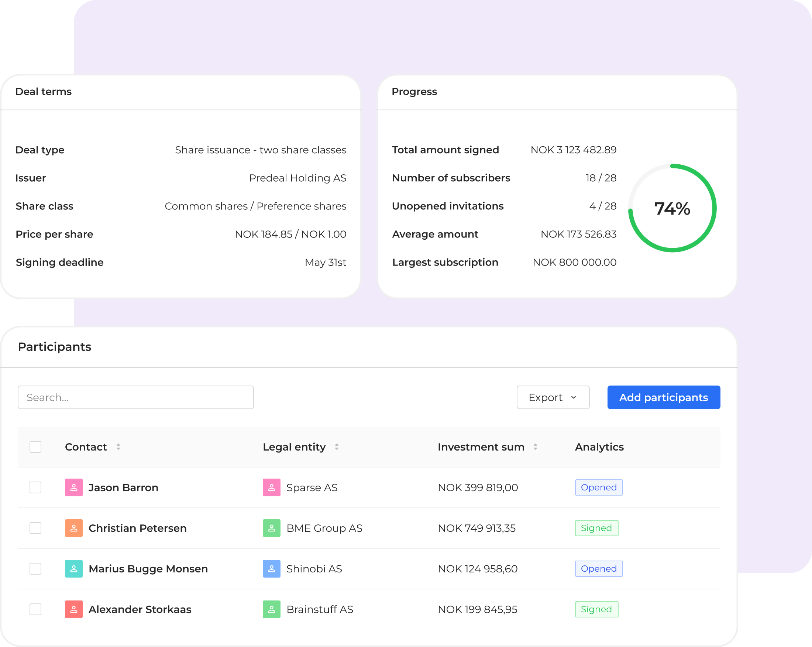The image size is (812, 647).
Task: Toggle the select-all checkbox in table header
Action: [x=35, y=447]
